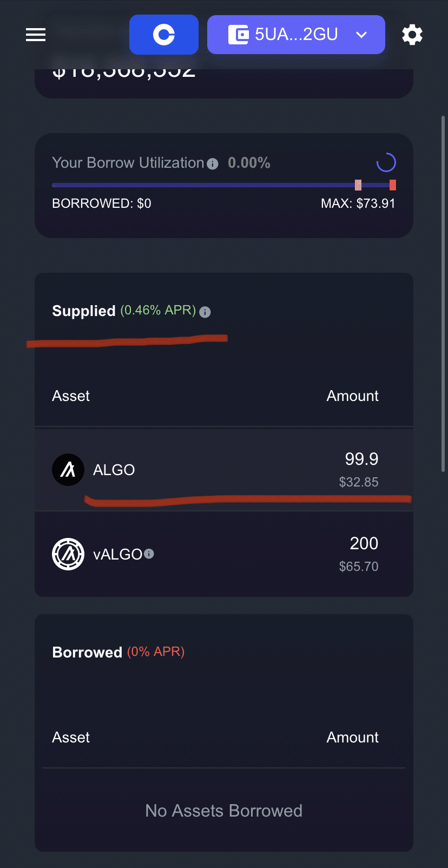The height and width of the screenshot is (868, 448).
Task: Click info icon next to Supplied APR
Action: coord(205,312)
